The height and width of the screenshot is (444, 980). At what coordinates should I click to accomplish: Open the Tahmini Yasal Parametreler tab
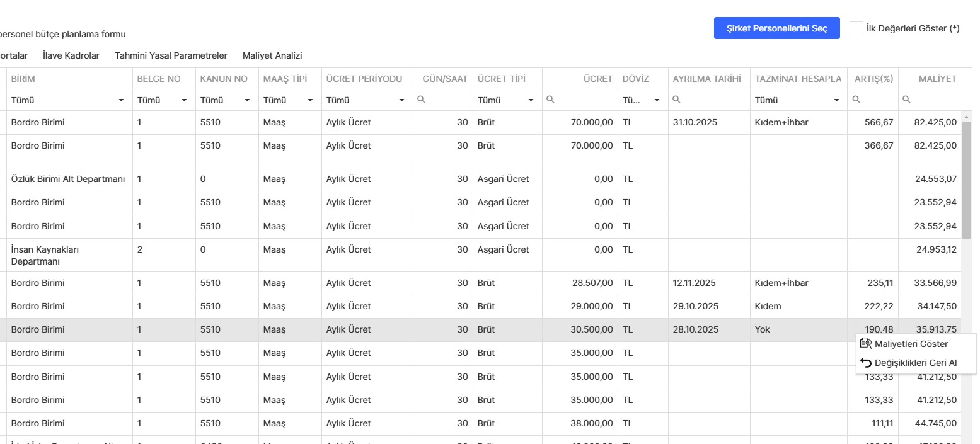coord(171,55)
